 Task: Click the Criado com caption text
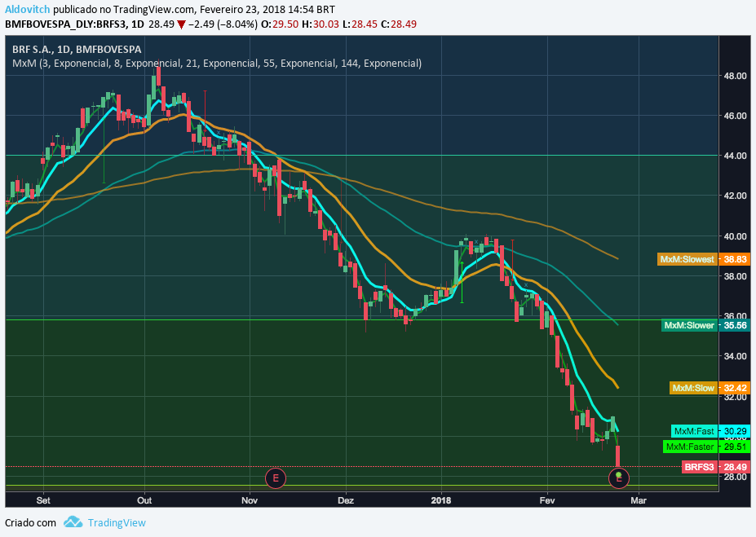pyautogui.click(x=30, y=522)
